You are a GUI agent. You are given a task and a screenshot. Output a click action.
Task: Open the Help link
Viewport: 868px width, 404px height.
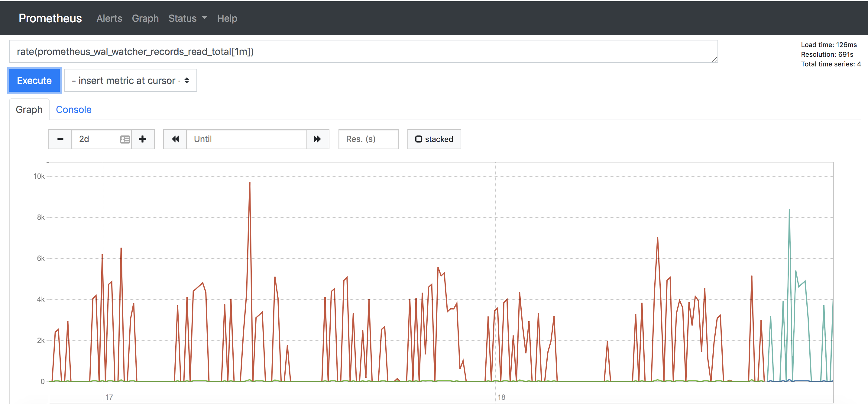click(x=227, y=18)
